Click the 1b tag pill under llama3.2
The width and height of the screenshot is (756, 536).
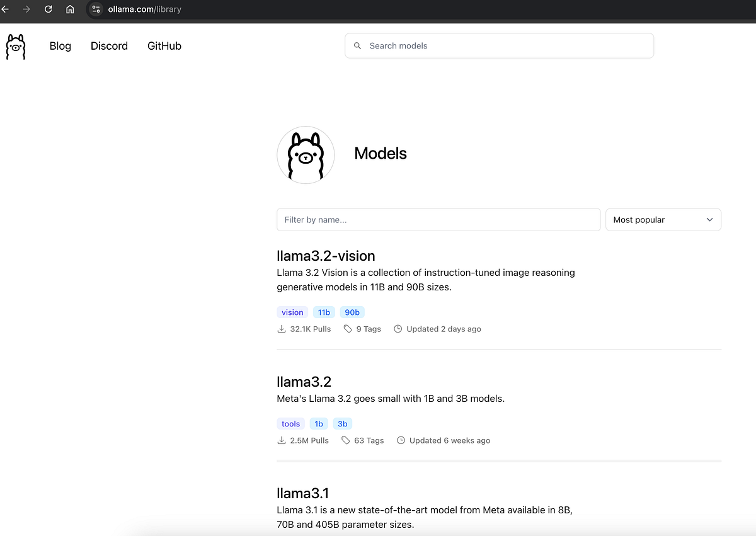(x=318, y=423)
